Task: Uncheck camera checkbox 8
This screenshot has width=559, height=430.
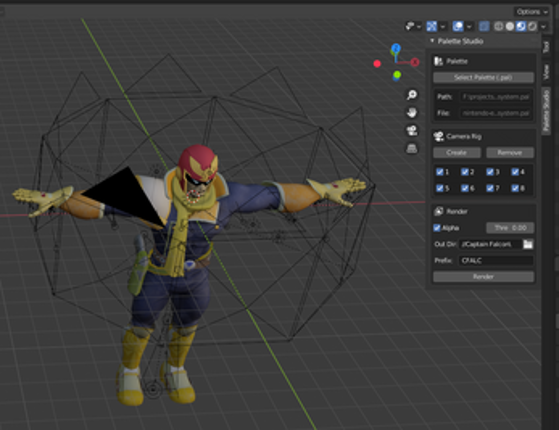Action: [x=515, y=188]
